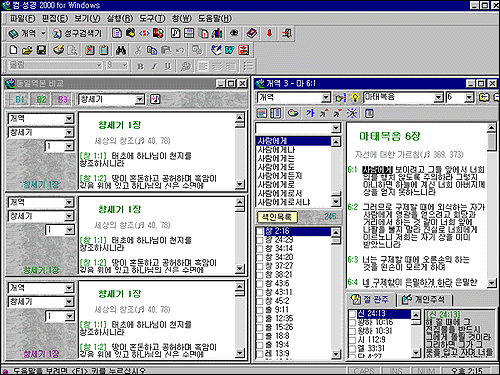Click the blue W word processor icon
Image resolution: width=500 pixels, height=375 pixels.
(230, 50)
